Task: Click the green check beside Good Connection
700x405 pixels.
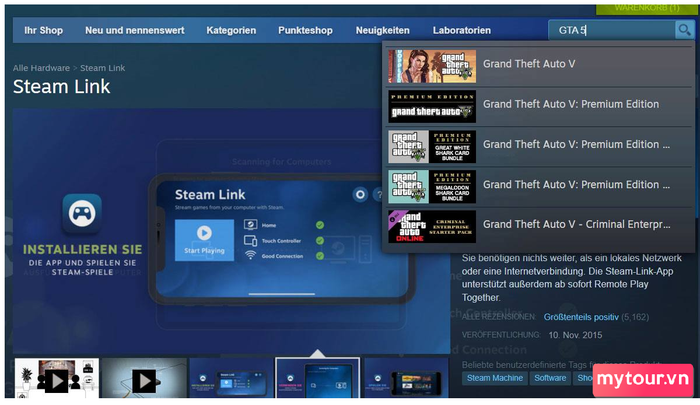Action: pyautogui.click(x=320, y=256)
